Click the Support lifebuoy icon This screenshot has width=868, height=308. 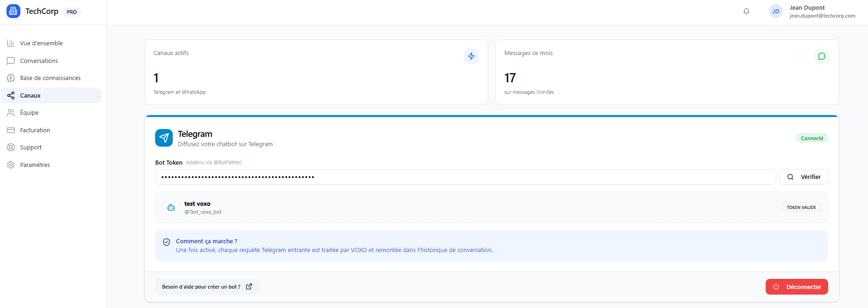coord(11,148)
